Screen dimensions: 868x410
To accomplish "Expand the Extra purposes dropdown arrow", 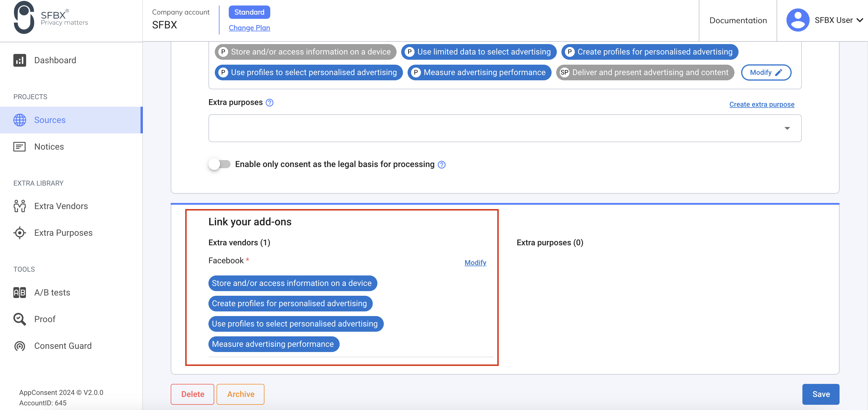I will [787, 128].
